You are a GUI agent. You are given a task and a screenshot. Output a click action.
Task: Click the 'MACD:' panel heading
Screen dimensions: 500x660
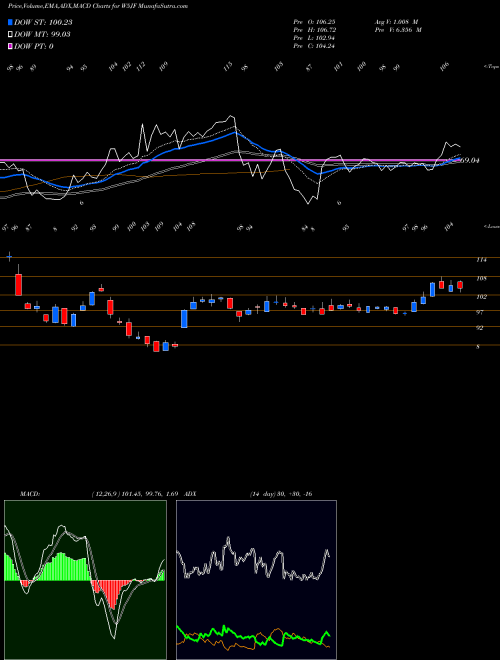[x=30, y=494]
